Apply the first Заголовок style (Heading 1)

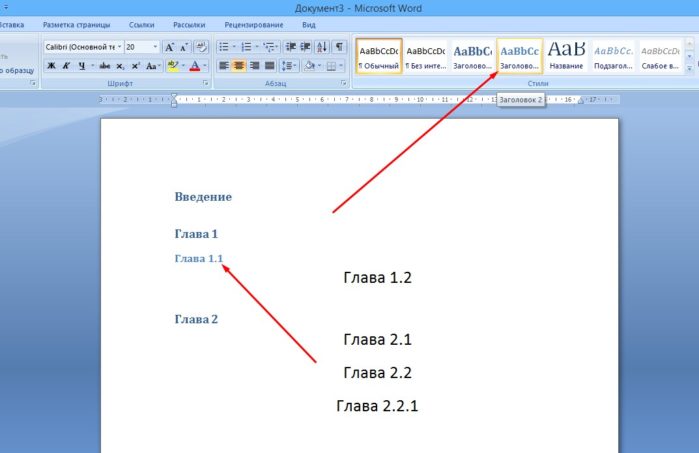tap(473, 56)
